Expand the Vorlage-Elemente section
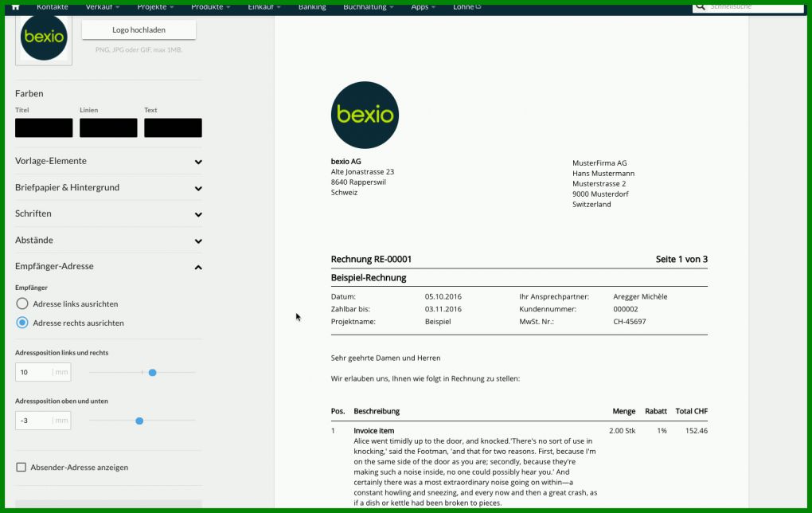The width and height of the screenshot is (812, 513). (108, 161)
